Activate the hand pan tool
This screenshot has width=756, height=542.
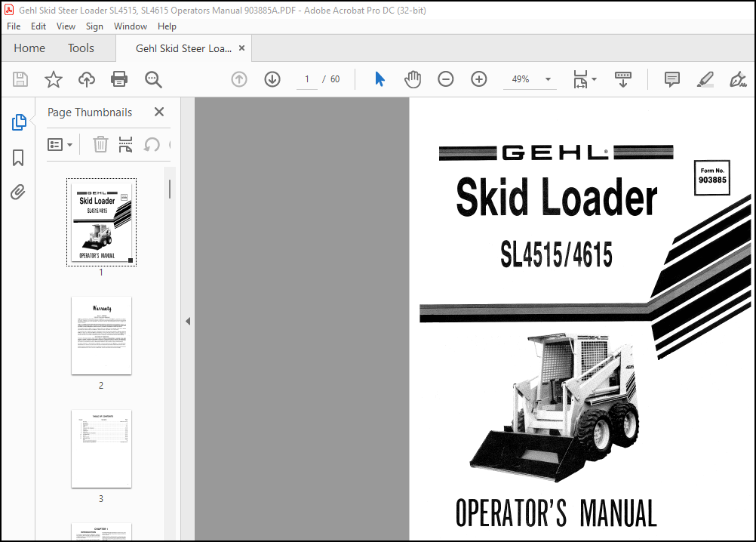pos(413,79)
